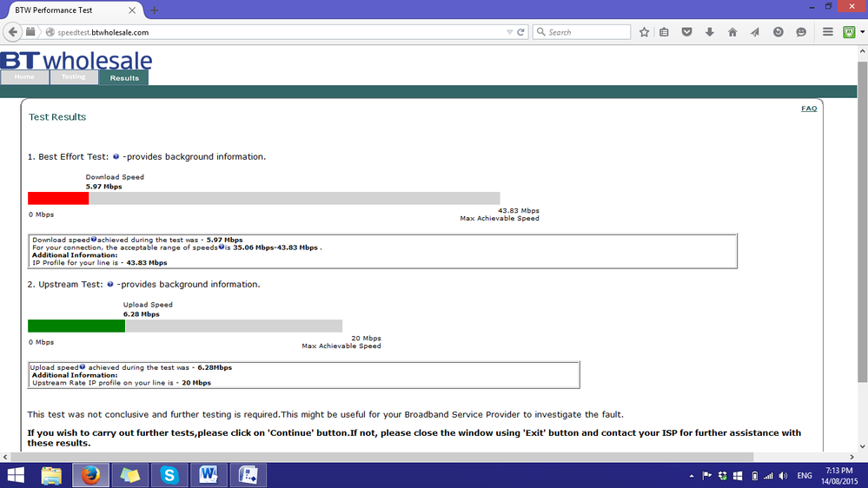Click the Firefox taskbar icon
This screenshot has width=868, height=488.
pos(90,475)
